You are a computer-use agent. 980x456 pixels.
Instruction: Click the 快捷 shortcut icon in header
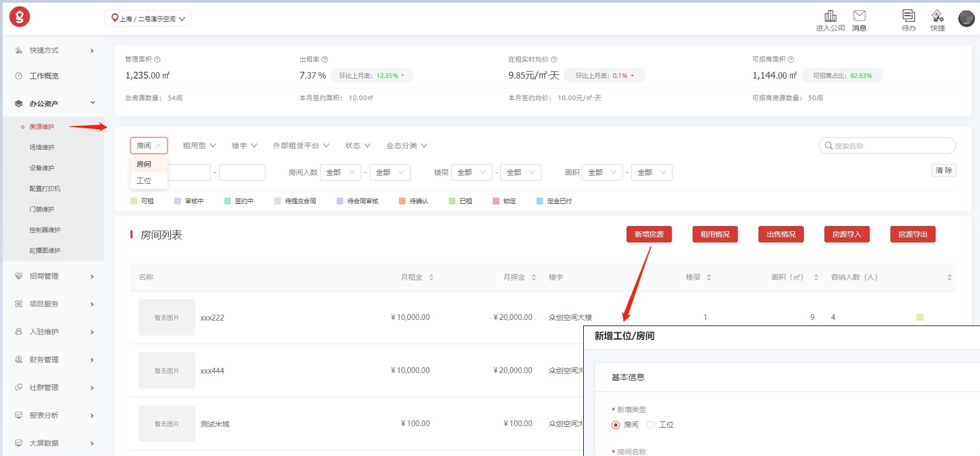click(x=937, y=16)
